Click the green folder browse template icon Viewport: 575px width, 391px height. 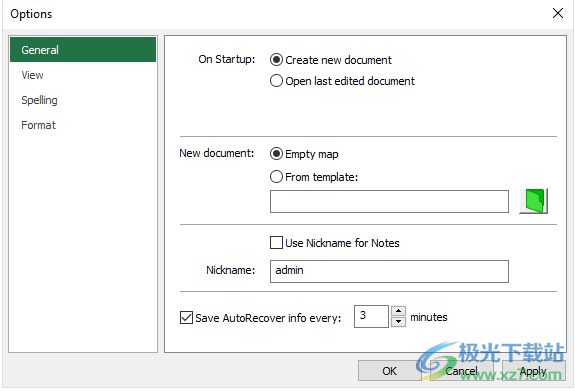534,201
